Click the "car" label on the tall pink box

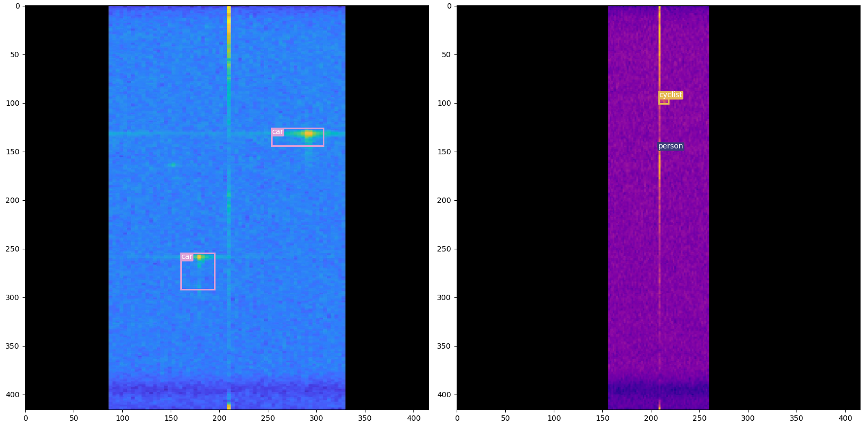click(x=187, y=257)
